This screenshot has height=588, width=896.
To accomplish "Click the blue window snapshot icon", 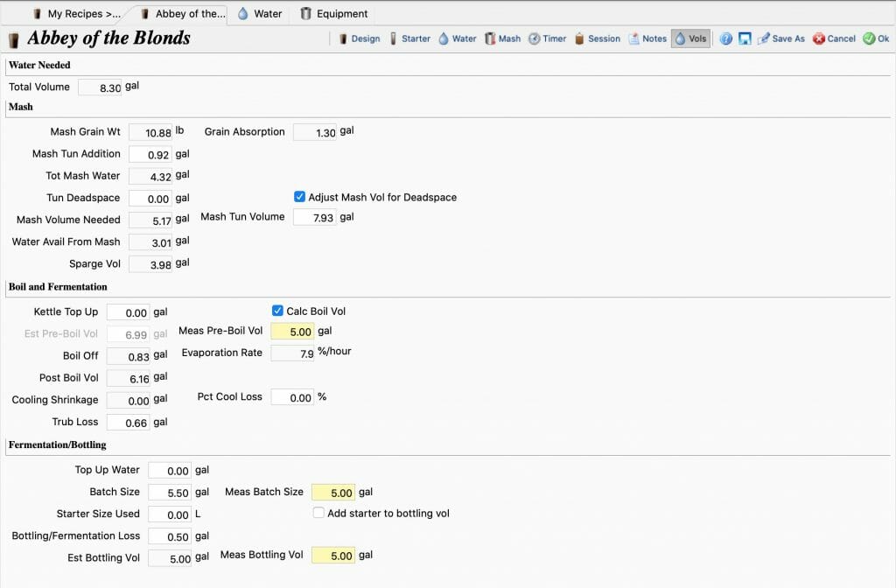I will pos(745,38).
